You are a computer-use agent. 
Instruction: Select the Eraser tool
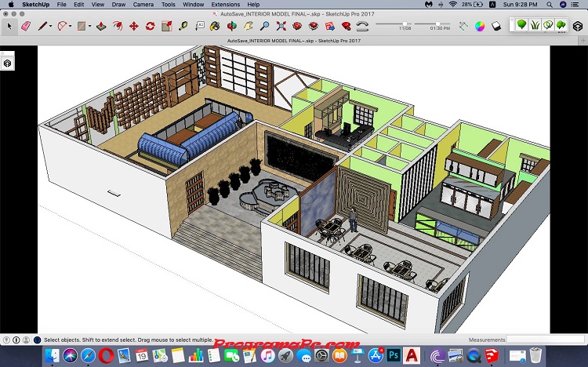[x=25, y=26]
